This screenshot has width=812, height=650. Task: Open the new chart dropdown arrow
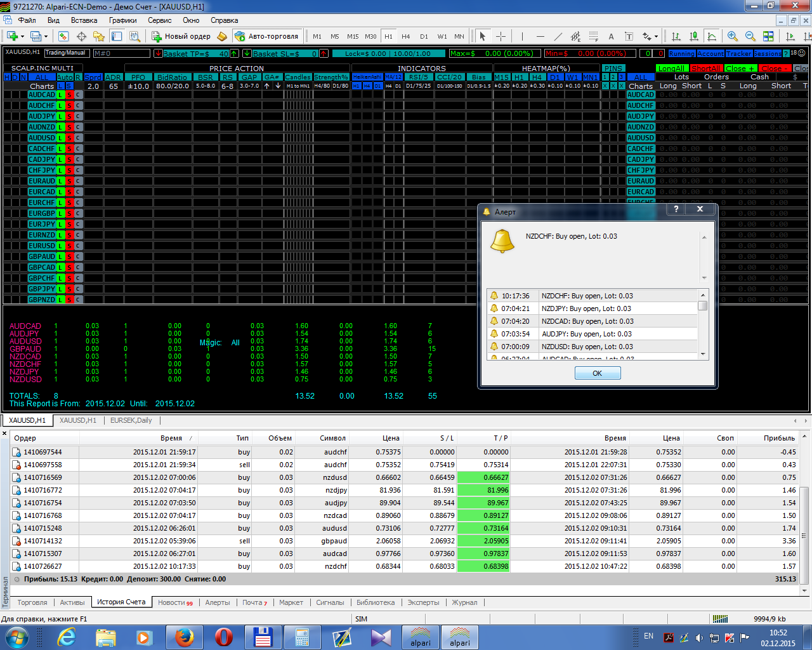pos(22,36)
